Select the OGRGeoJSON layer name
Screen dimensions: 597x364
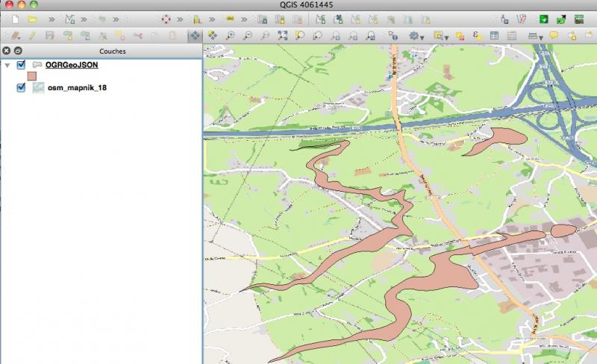pos(72,65)
